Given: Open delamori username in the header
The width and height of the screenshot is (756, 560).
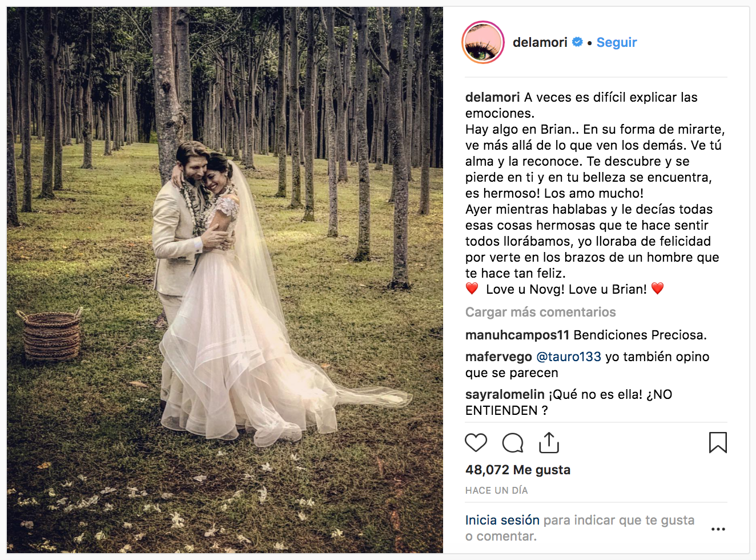Looking at the screenshot, I should pyautogui.click(x=540, y=42).
